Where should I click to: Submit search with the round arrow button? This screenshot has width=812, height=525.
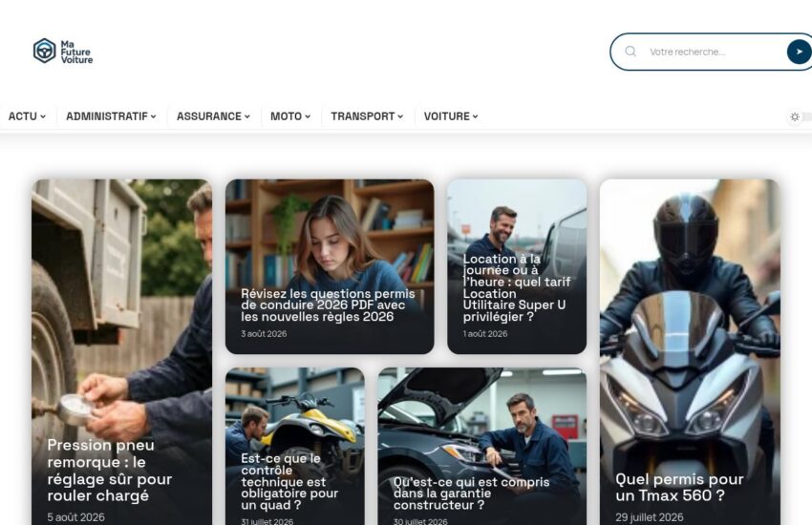[799, 52]
